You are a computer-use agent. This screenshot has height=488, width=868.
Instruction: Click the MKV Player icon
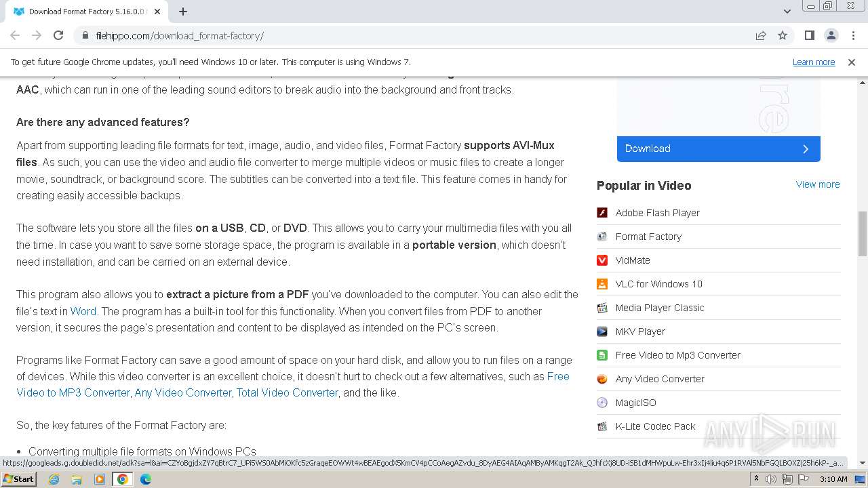[602, 331]
